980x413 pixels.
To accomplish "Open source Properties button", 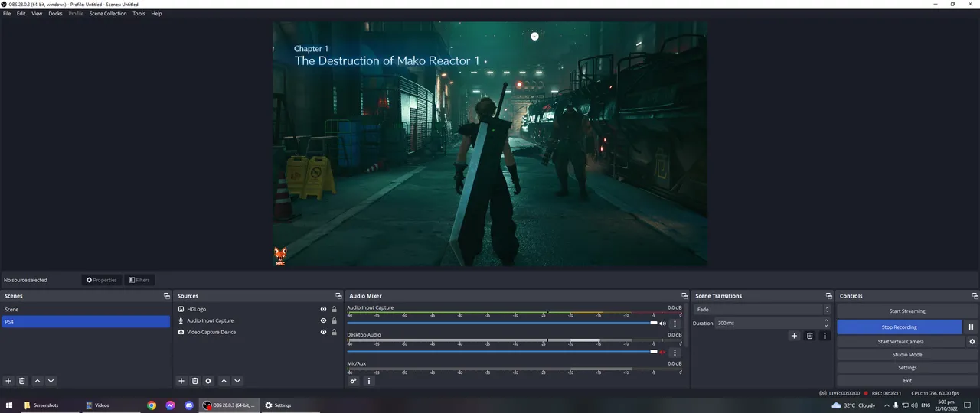I will [x=102, y=280].
